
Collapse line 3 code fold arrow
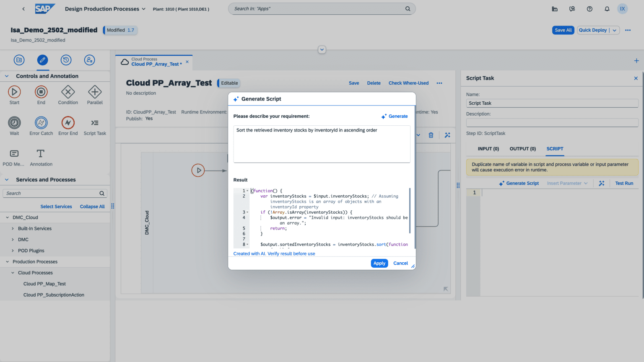coord(247,212)
